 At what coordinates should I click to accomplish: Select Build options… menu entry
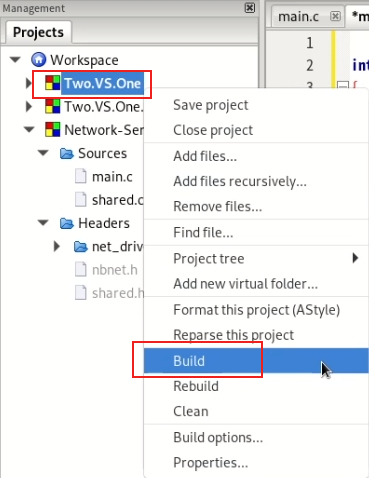256,437
